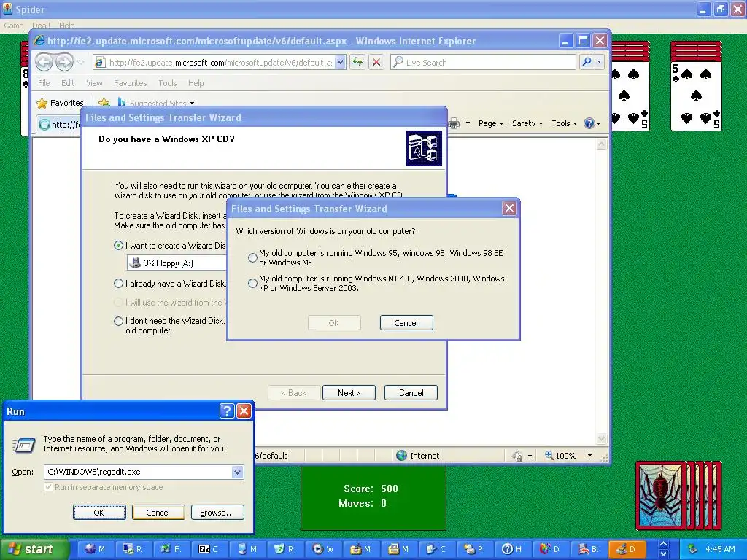747x560 pixels.
Task: Click Cancel in the Windows version dialog
Action: pyautogui.click(x=406, y=323)
